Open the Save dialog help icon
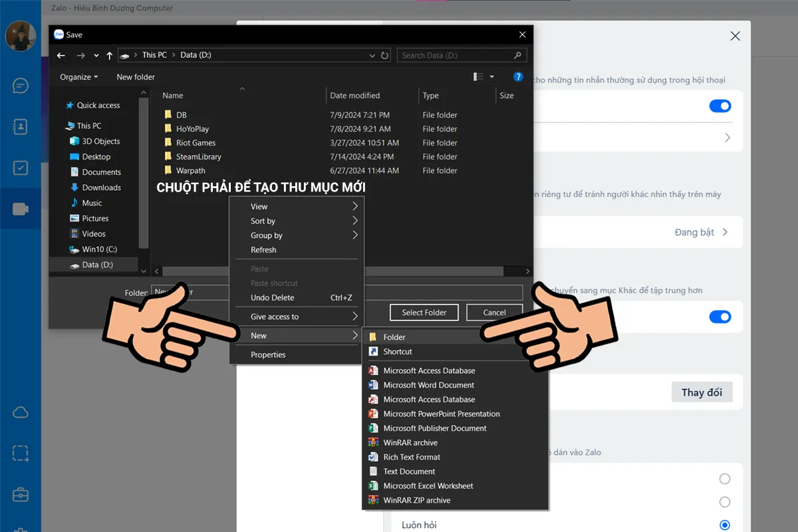 tap(519, 77)
